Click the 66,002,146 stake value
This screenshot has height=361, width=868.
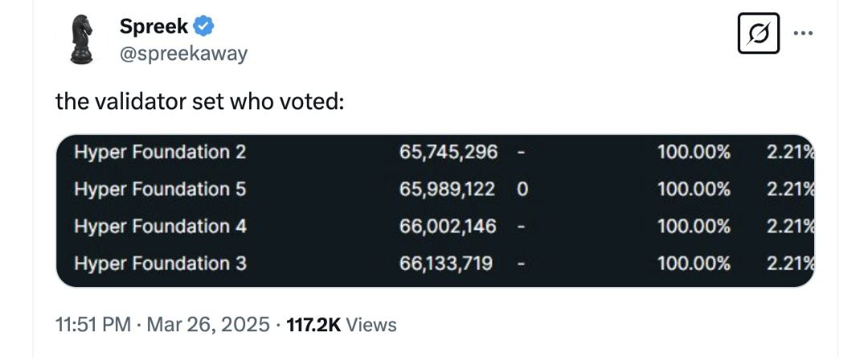pyautogui.click(x=448, y=226)
